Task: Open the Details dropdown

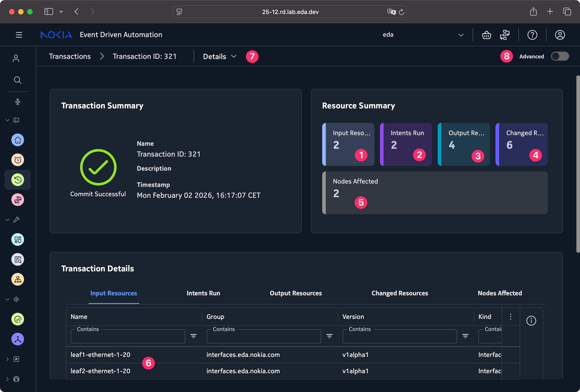Action: coord(220,57)
